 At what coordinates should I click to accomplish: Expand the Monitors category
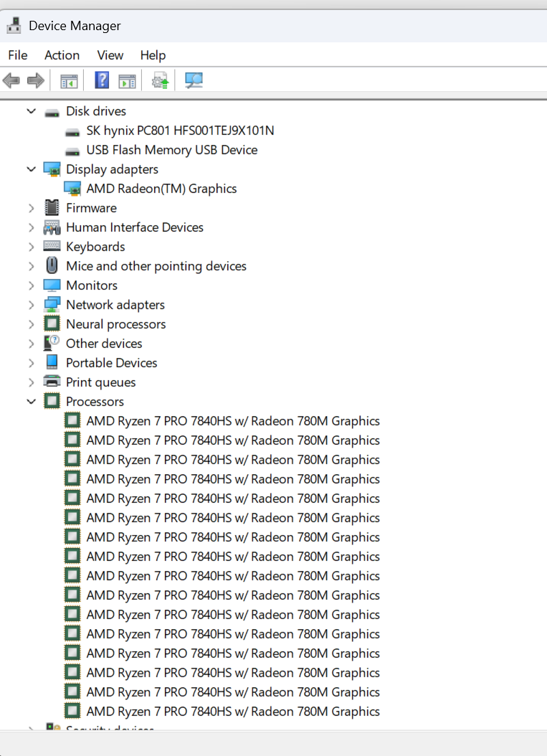32,285
